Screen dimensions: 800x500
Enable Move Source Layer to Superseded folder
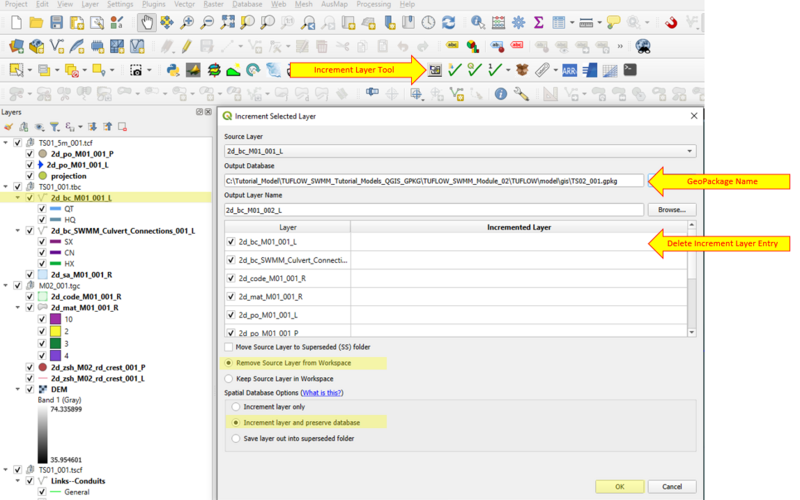(x=230, y=347)
